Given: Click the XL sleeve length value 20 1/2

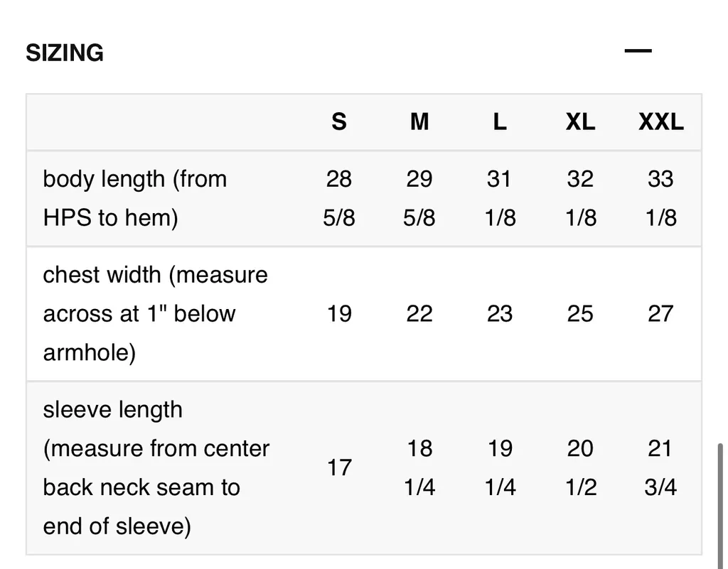Looking at the screenshot, I should point(580,467).
